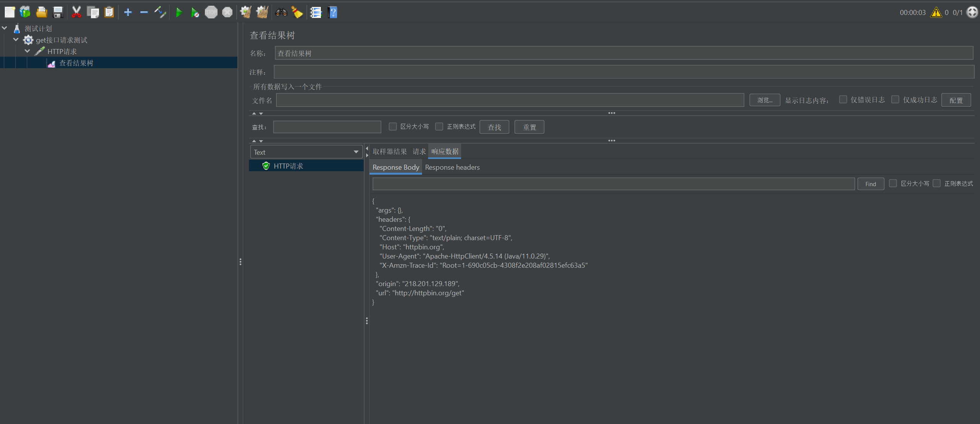Viewport: 980px width, 424px height.
Task: Click the Templates icon in toolbar
Action: coord(25,12)
